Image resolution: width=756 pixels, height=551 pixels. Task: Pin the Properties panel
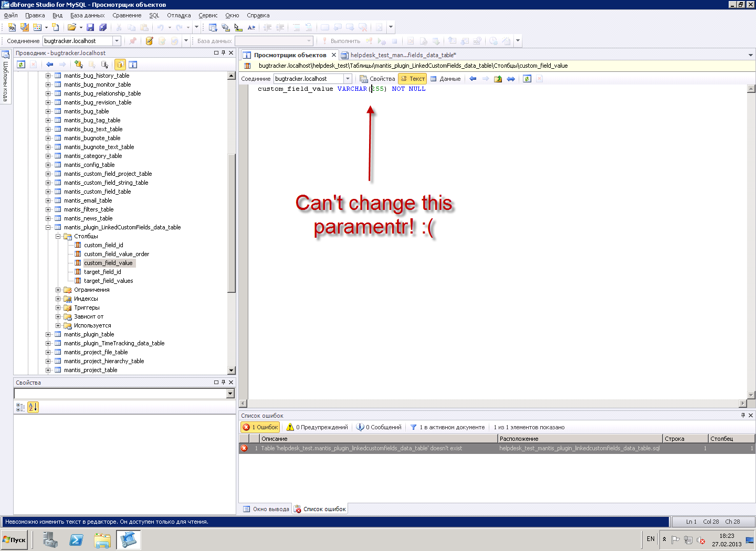(x=223, y=383)
